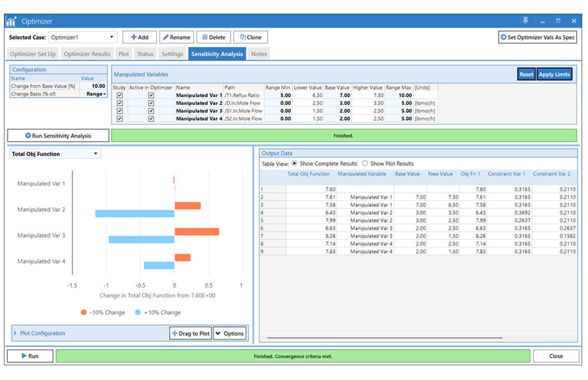Click the Apply Limits button
The width and height of the screenshot is (588, 380).
click(x=554, y=74)
